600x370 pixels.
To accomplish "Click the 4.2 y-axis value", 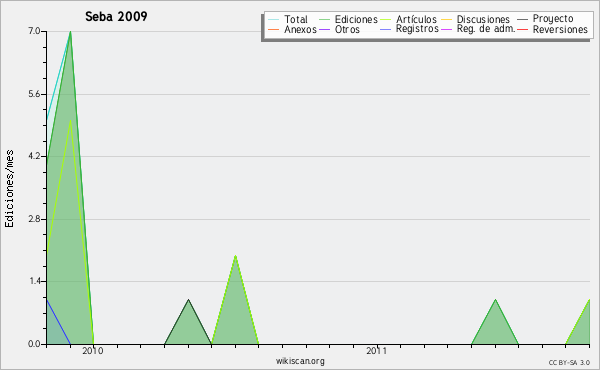I will pyautogui.click(x=34, y=156).
